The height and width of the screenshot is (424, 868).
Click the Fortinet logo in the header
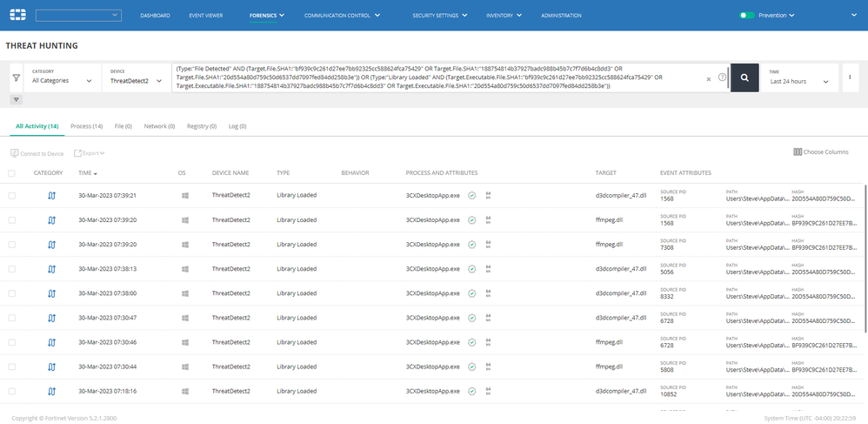[x=17, y=15]
